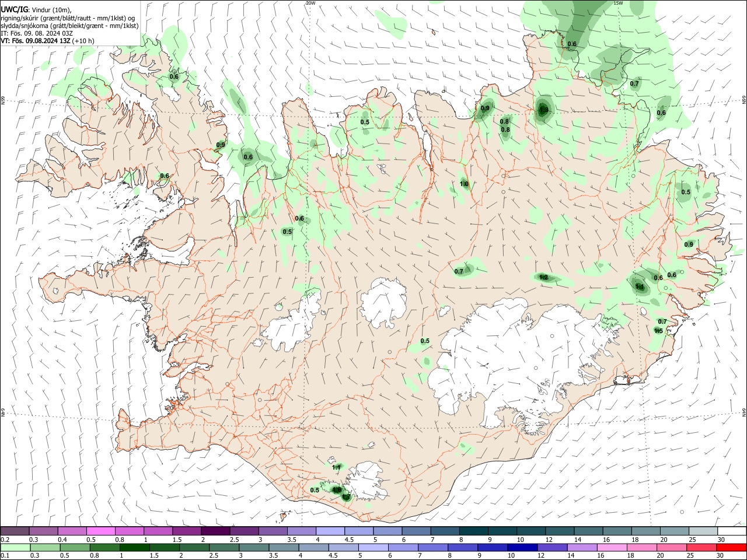747x560 pixels.
Task: Click the '1.1' value north of the southern glacier
Action: click(336, 467)
